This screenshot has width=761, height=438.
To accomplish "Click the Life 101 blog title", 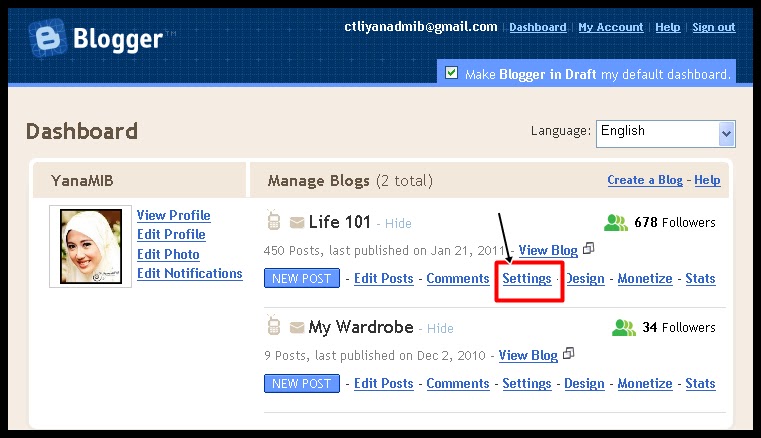I will [340, 222].
